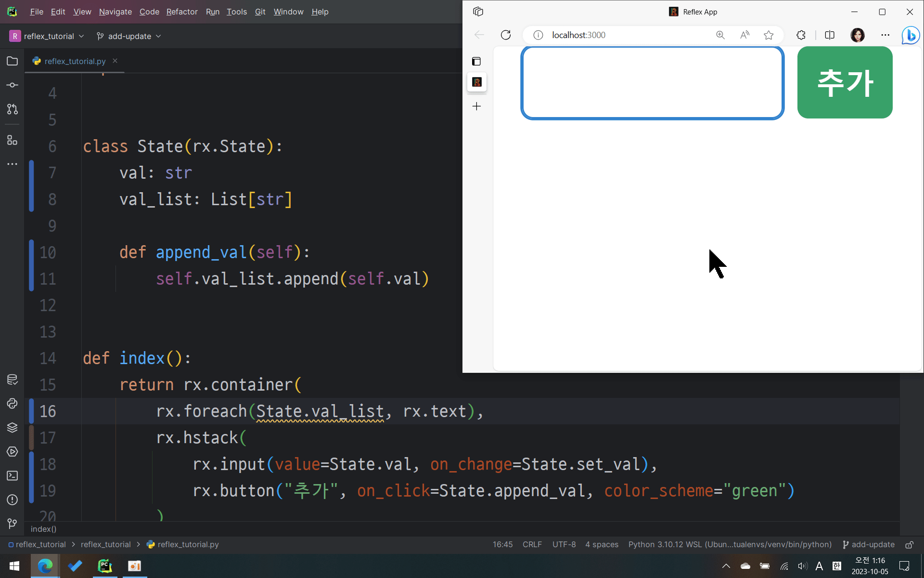Screen dimensions: 924x578
Task: Open the Commit tool window
Action: coord(13,85)
